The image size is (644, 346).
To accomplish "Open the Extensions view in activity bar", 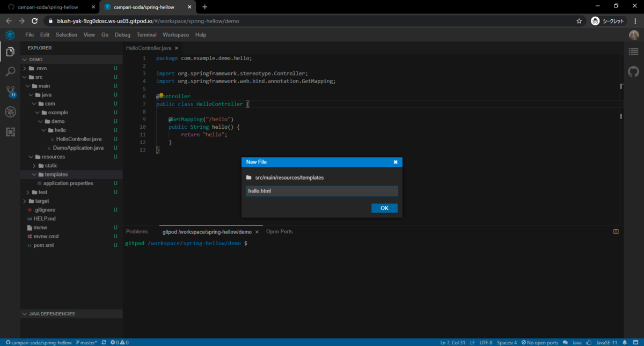I will tap(10, 131).
